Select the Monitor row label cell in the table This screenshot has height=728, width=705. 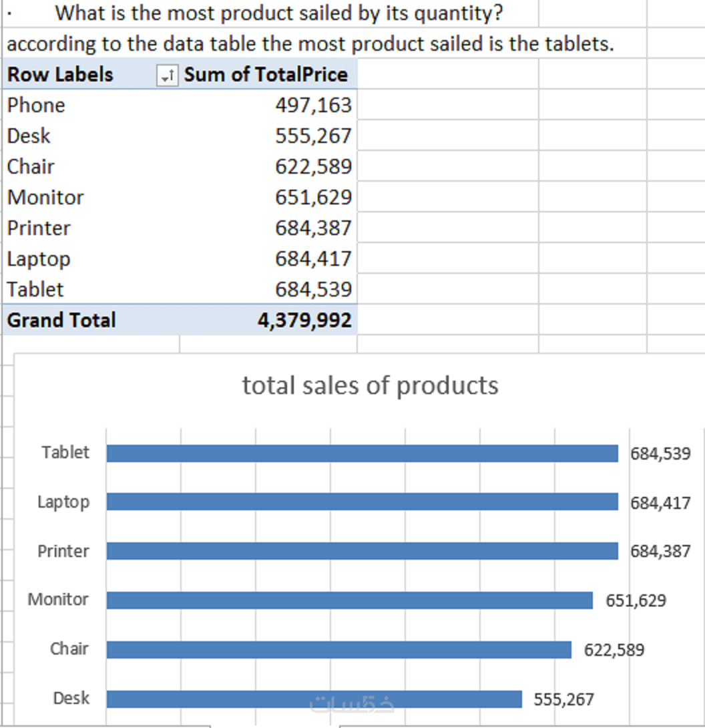click(x=45, y=198)
